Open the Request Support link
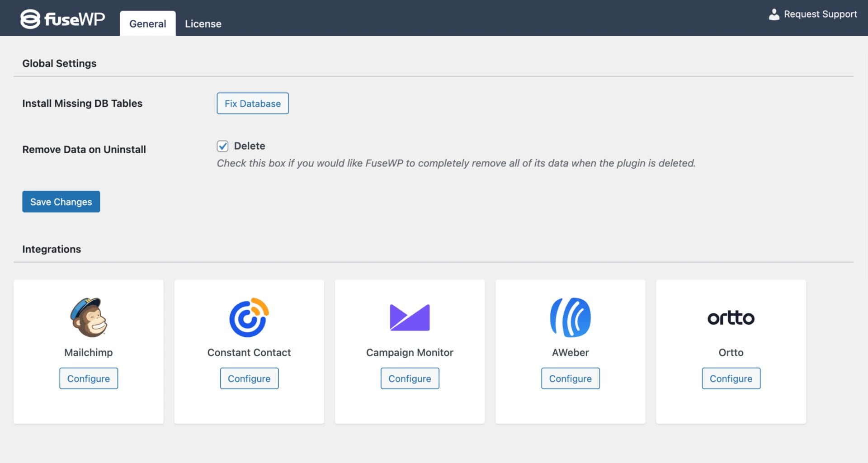868x463 pixels. (x=813, y=14)
